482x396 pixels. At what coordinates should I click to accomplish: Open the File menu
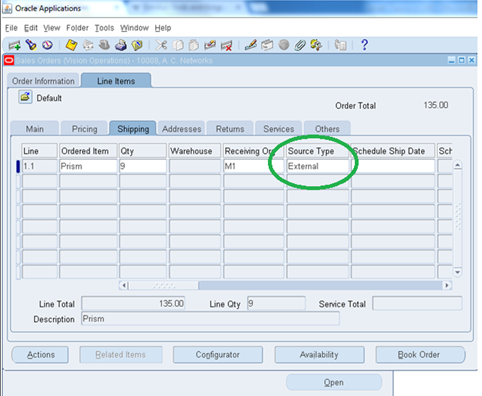point(11,28)
